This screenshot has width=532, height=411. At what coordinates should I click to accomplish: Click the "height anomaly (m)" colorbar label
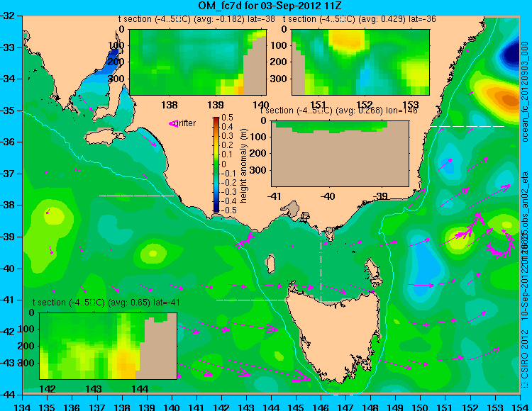(x=243, y=166)
